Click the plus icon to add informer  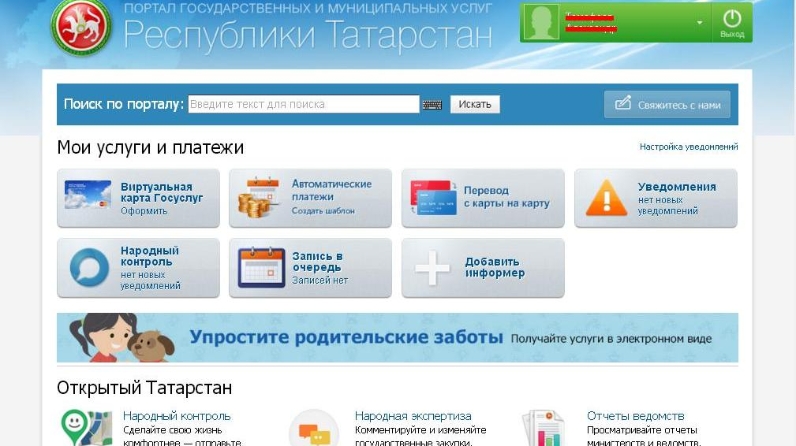(x=433, y=268)
